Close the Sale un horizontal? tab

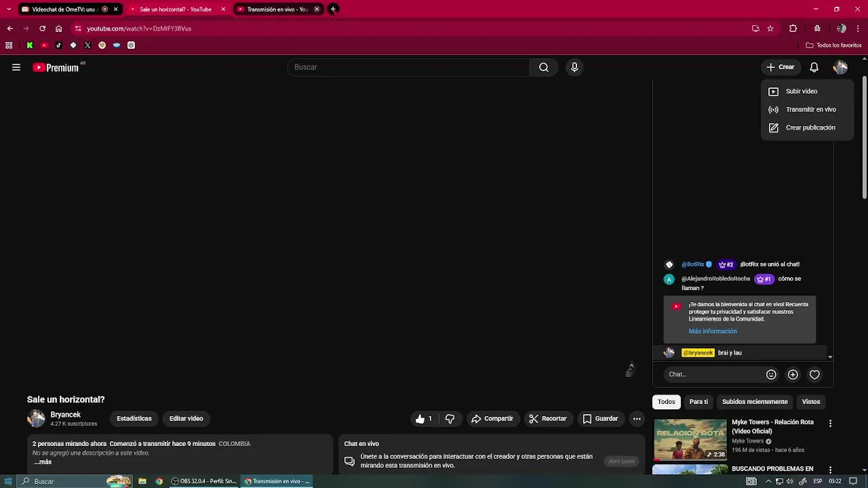[223, 9]
